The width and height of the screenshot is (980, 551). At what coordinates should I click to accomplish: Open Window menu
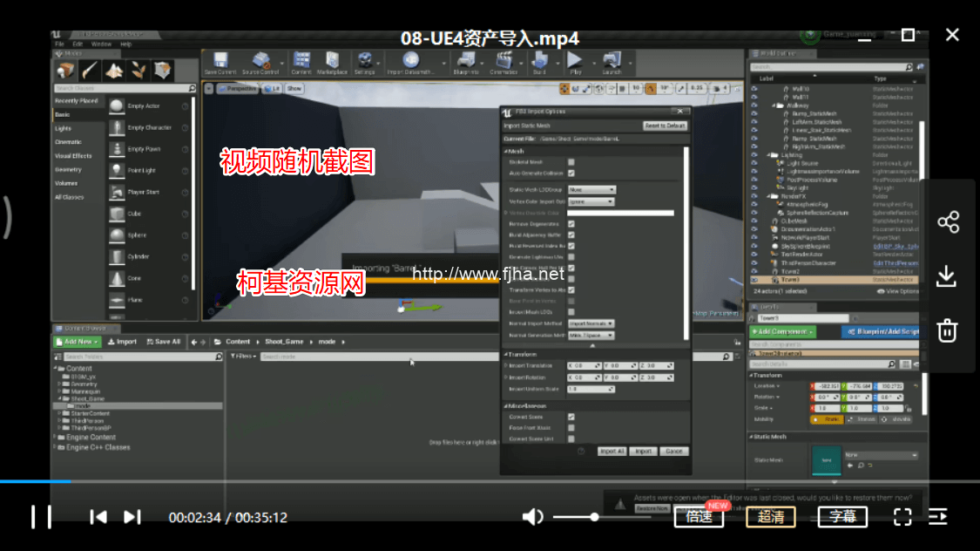point(101,44)
